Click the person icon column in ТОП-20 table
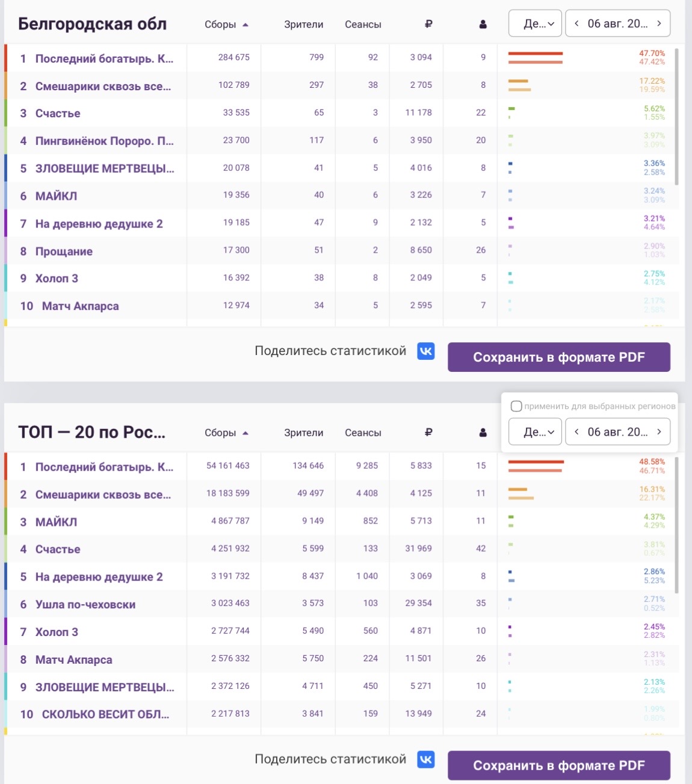The image size is (692, 784). [483, 433]
